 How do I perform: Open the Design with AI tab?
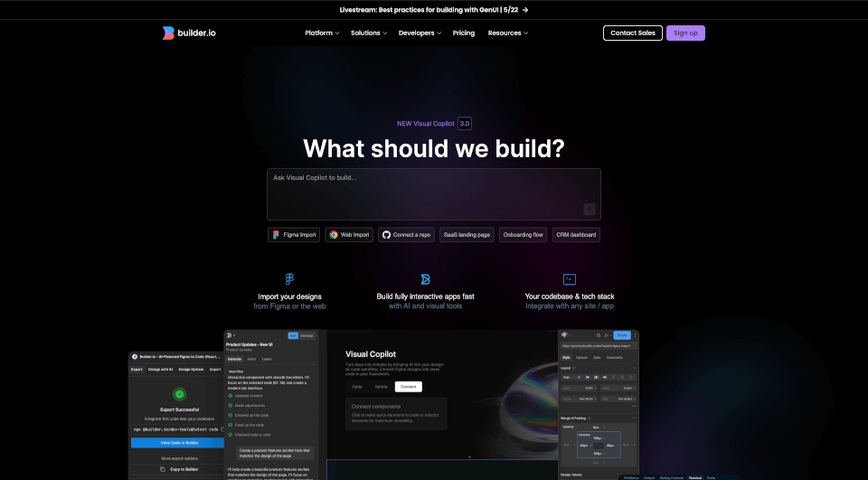point(161,370)
